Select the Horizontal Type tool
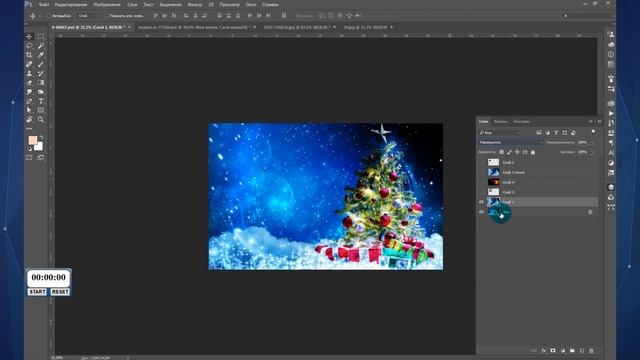 [x=41, y=101]
